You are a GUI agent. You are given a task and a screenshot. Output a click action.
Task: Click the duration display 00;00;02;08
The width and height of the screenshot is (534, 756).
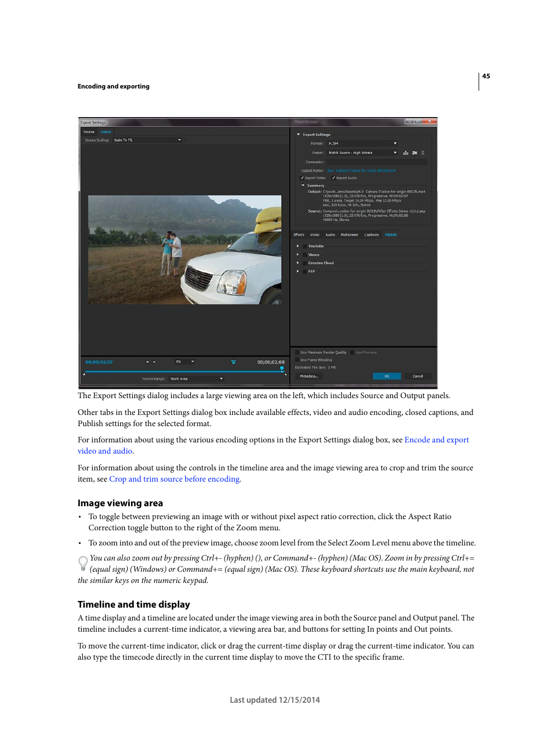pyautogui.click(x=271, y=362)
